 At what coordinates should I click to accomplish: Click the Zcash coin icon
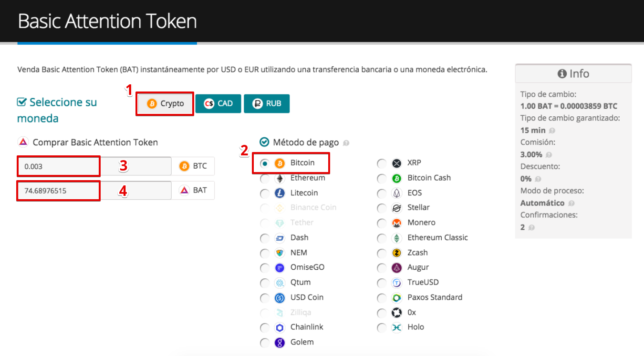click(396, 253)
